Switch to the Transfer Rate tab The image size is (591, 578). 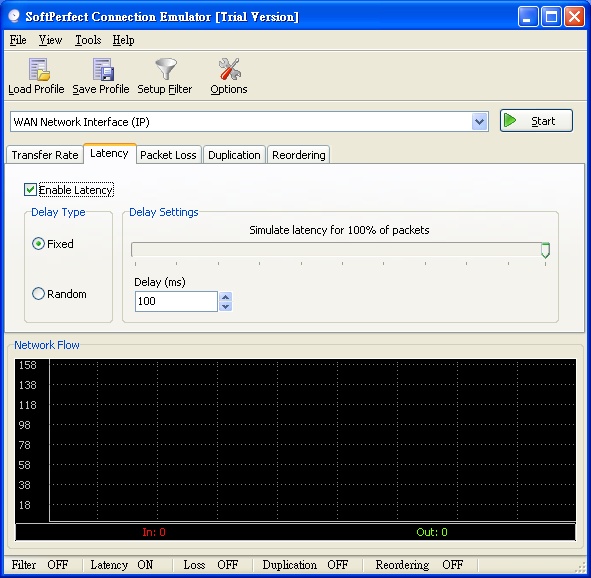(x=45, y=155)
